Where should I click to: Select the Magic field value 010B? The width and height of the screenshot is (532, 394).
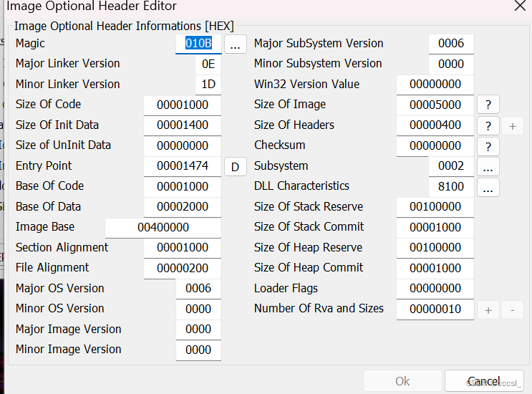pyautogui.click(x=198, y=44)
